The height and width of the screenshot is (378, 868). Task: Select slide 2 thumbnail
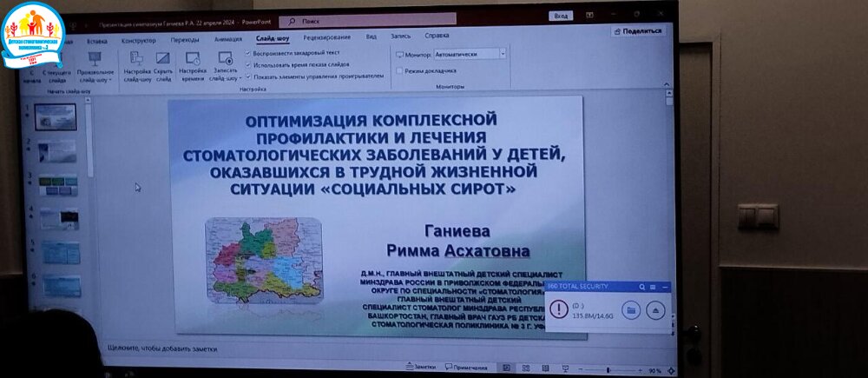point(57,150)
